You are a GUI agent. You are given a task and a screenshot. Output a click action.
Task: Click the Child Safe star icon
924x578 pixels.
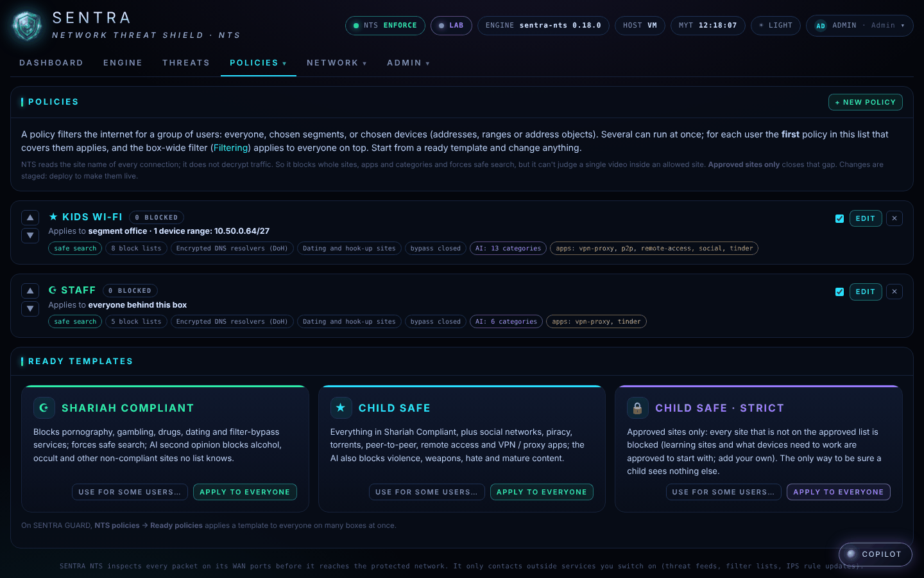[x=341, y=408]
